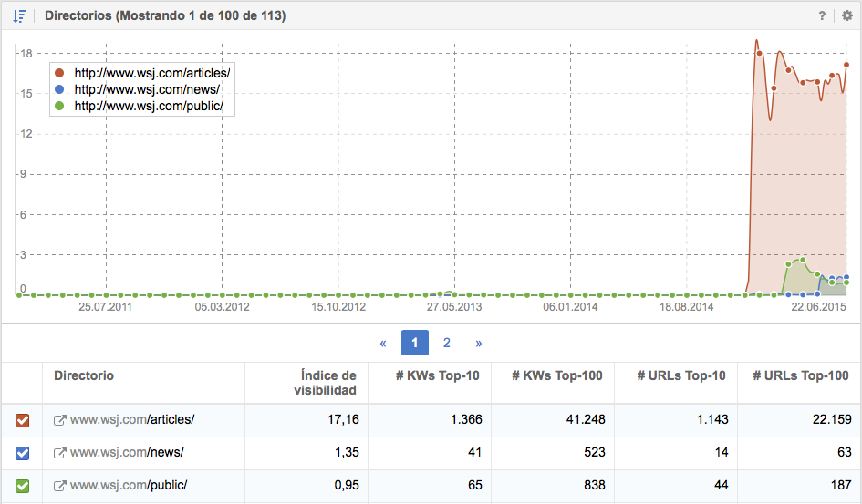Click red legend dot for wsj.com/articles/
This screenshot has height=504, width=862.
tap(59, 73)
